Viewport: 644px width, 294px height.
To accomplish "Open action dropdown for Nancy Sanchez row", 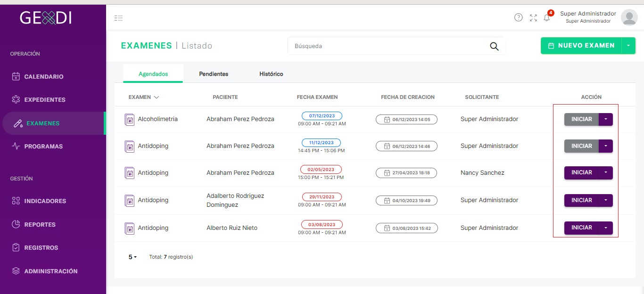I will 606,172.
